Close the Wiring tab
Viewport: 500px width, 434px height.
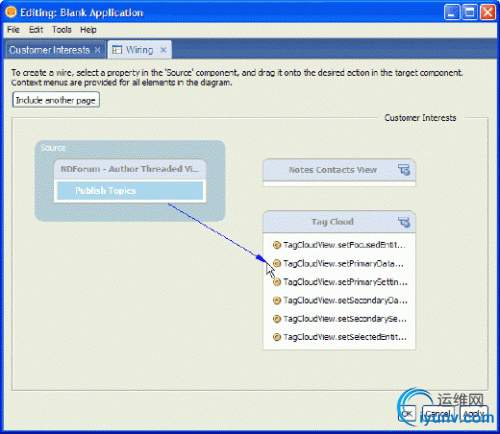(163, 50)
